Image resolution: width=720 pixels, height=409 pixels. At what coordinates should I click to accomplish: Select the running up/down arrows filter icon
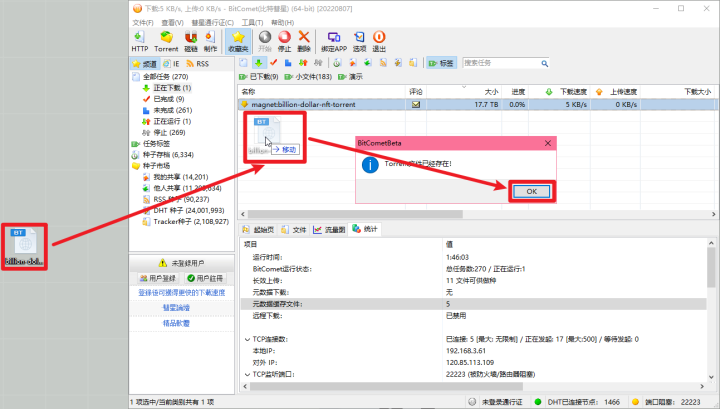pyautogui.click(x=303, y=63)
